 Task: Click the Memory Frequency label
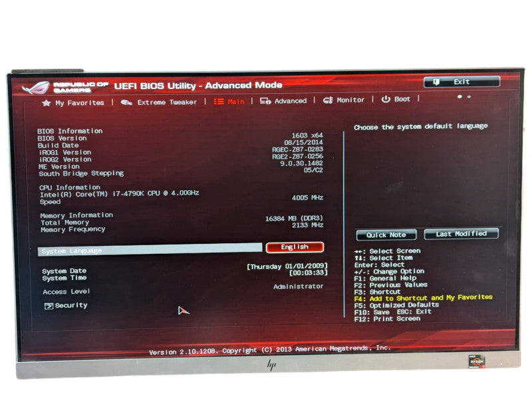click(73, 229)
